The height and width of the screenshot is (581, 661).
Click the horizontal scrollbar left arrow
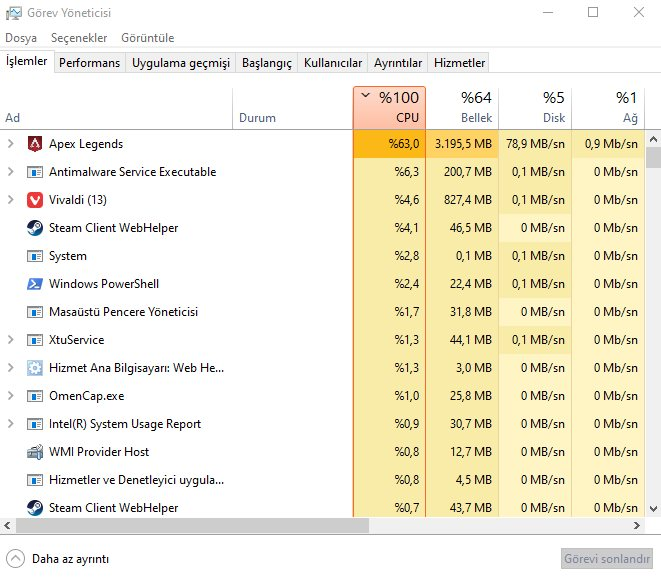7,525
